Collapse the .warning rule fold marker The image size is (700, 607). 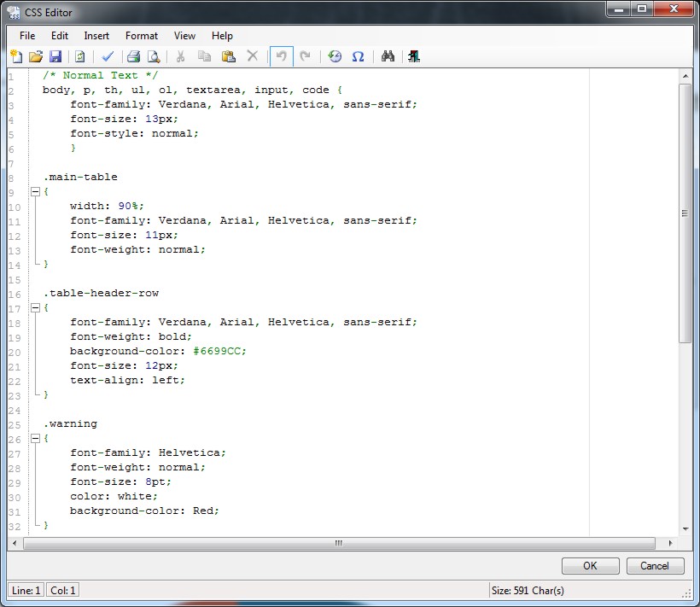[x=35, y=439]
